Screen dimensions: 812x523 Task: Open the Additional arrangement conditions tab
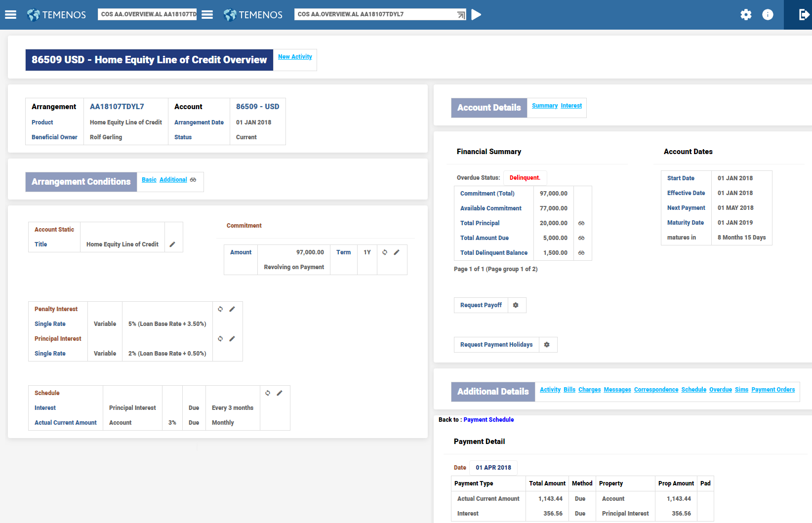coord(173,180)
